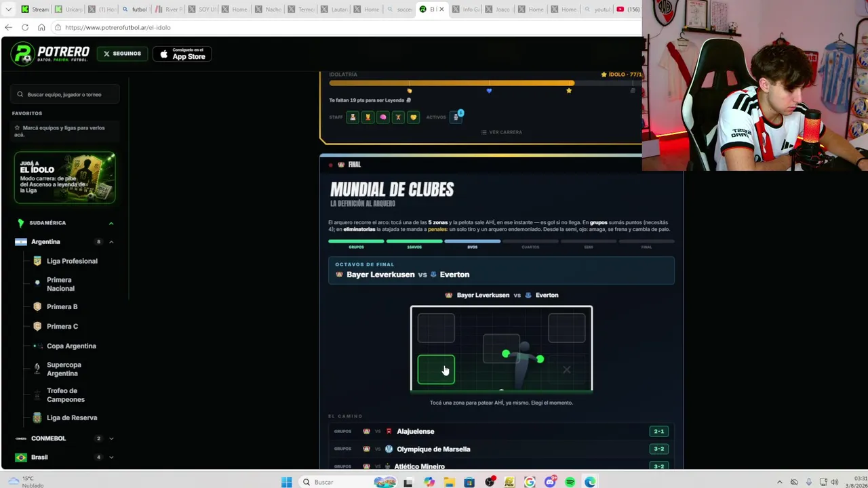Open Primera Nacional in the sidebar
Image resolution: width=868 pixels, height=488 pixels.
(x=60, y=284)
